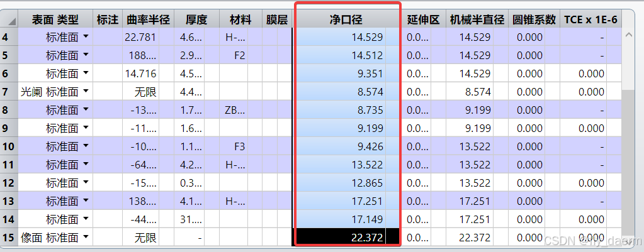Image resolution: width=644 pixels, height=252 pixels.
Task: Click clear aperture cell 8.574
Action: (341, 92)
